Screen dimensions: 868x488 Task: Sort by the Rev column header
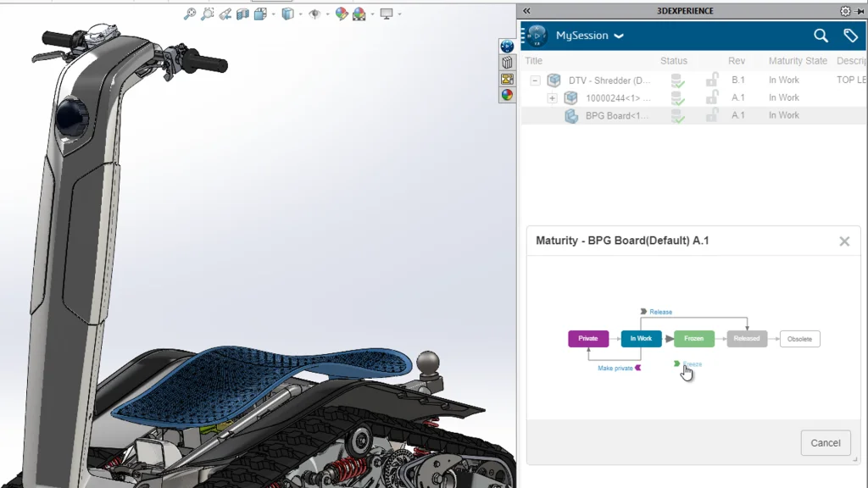[x=737, y=61]
